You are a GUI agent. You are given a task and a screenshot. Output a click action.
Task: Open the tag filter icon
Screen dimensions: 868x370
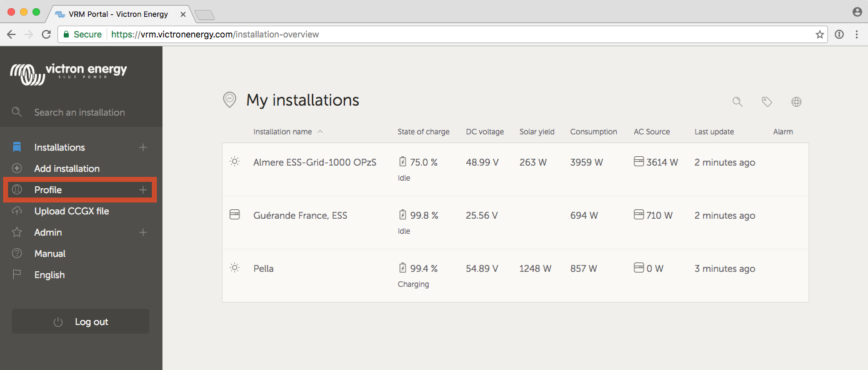pos(767,102)
